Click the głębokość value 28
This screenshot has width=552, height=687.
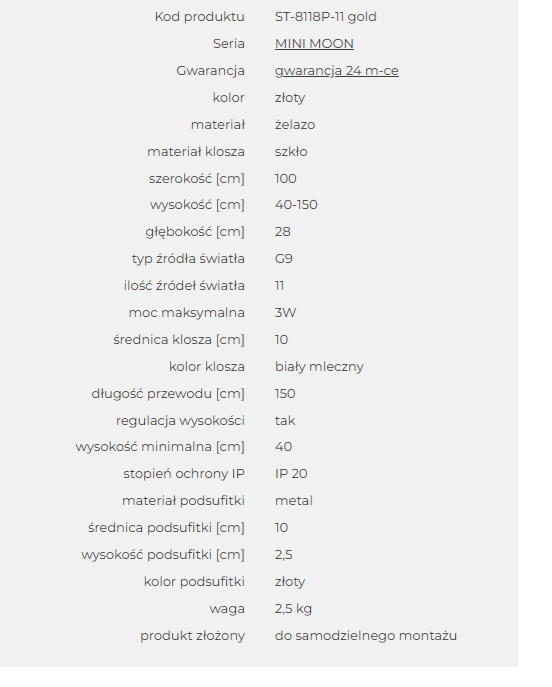click(x=283, y=232)
